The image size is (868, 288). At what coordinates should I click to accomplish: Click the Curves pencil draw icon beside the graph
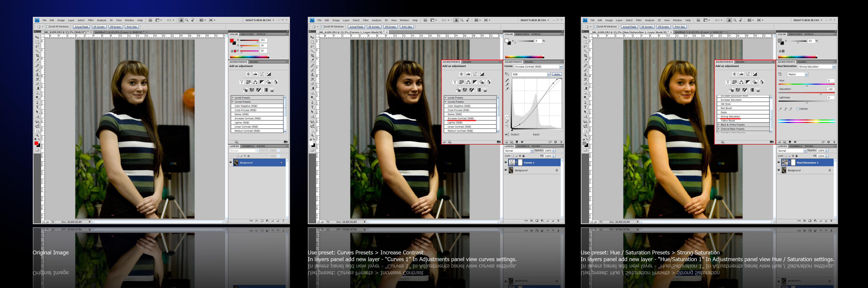pyautogui.click(x=507, y=121)
